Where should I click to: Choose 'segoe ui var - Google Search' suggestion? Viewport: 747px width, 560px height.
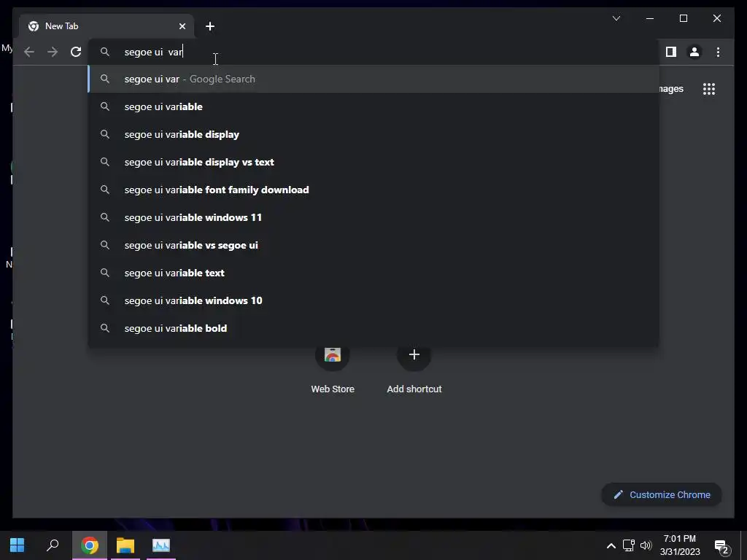point(373,79)
